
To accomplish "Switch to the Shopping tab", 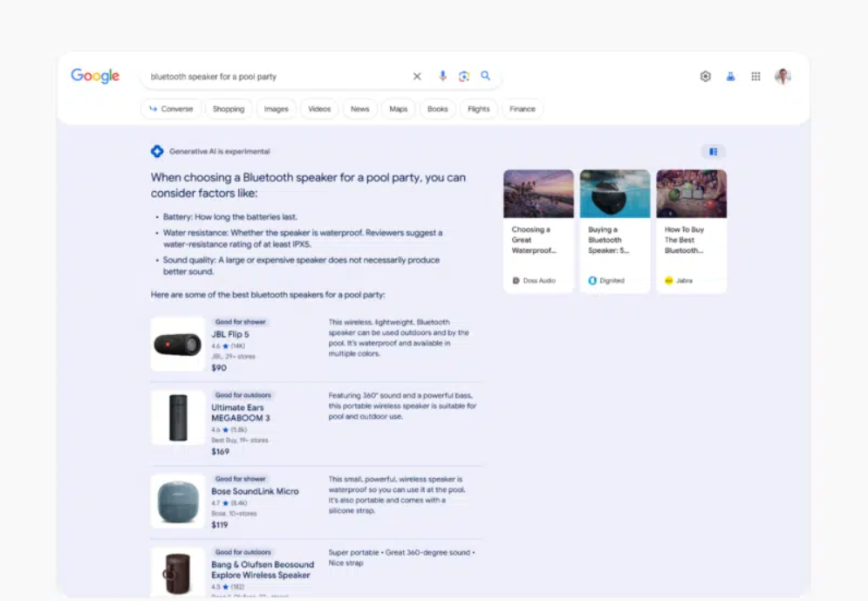I will (229, 109).
